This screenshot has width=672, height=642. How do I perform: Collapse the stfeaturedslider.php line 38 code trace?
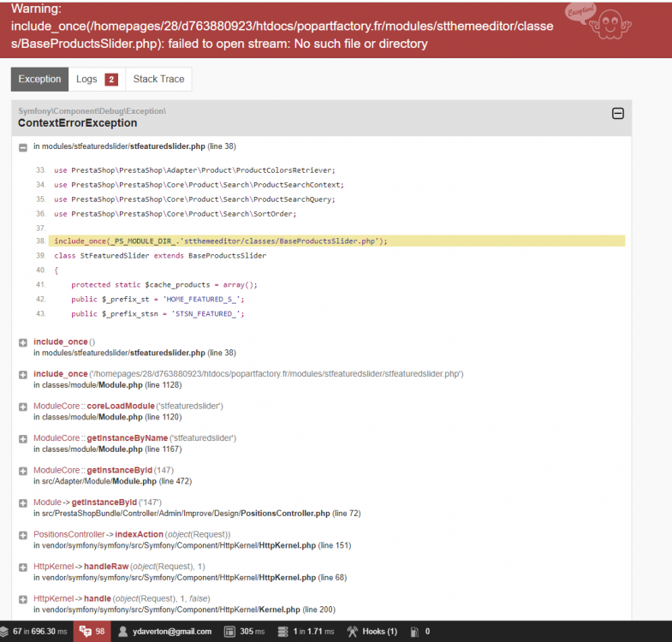[23, 147]
